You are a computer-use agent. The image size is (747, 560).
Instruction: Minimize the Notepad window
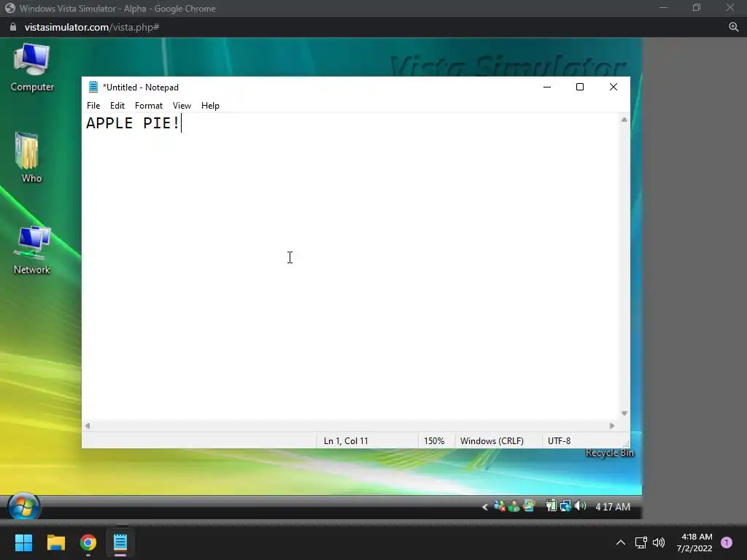pos(547,87)
